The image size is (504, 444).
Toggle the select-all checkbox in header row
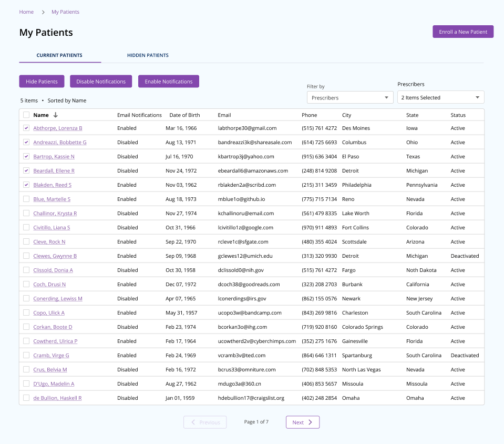click(x=26, y=115)
